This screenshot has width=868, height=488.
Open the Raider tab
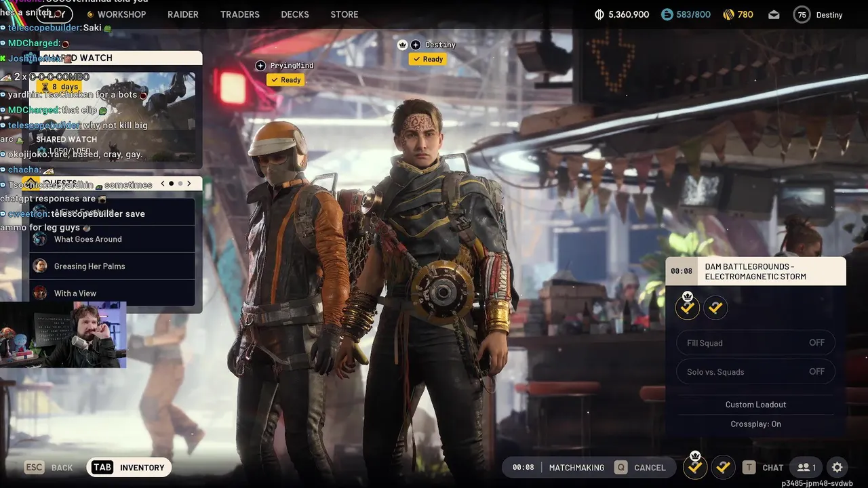[x=183, y=14]
